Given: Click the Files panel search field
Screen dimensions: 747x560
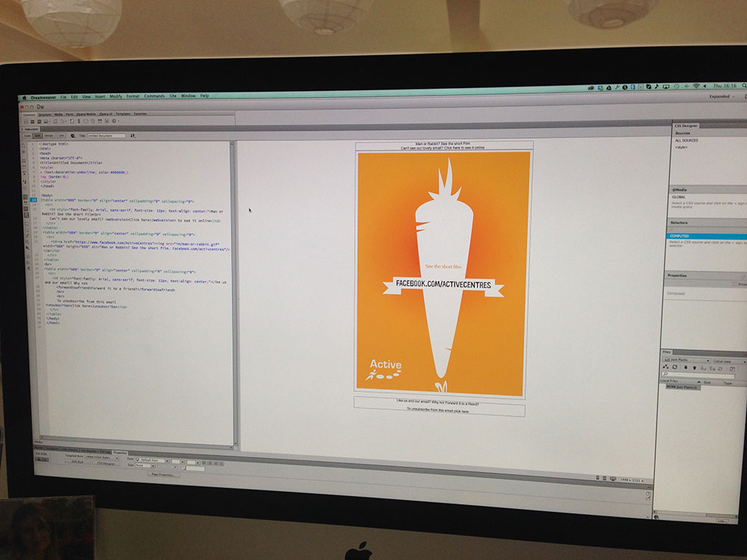Looking at the screenshot, I should pos(698,375).
